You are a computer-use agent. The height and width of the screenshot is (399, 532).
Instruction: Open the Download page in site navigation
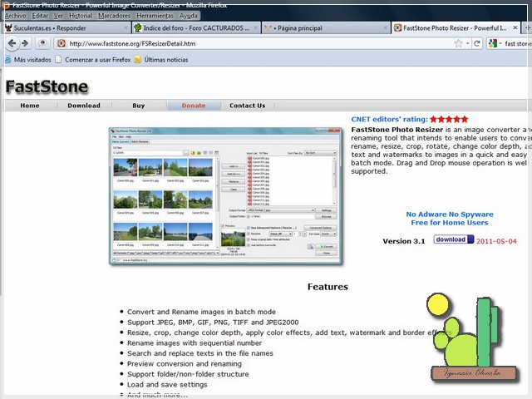coord(84,106)
